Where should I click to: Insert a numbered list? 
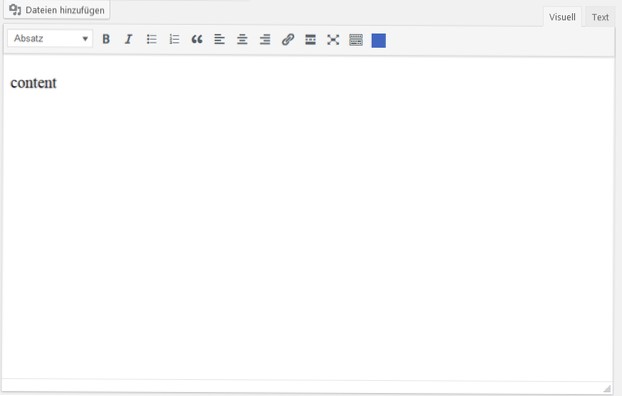pyautogui.click(x=174, y=39)
